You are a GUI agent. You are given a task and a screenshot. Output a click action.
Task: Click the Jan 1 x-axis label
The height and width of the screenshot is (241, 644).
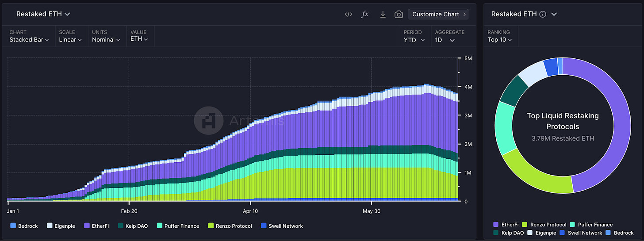pyautogui.click(x=13, y=211)
